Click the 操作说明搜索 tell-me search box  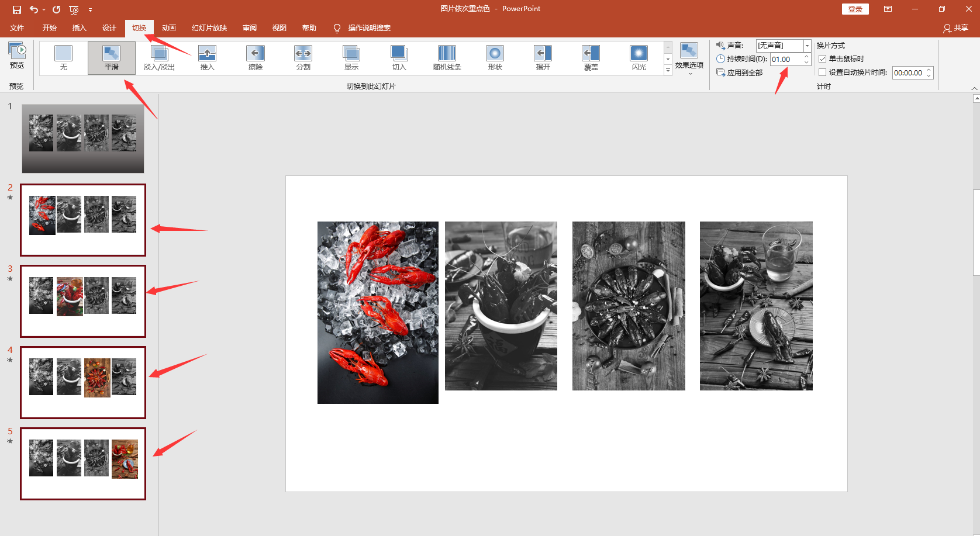pyautogui.click(x=370, y=28)
